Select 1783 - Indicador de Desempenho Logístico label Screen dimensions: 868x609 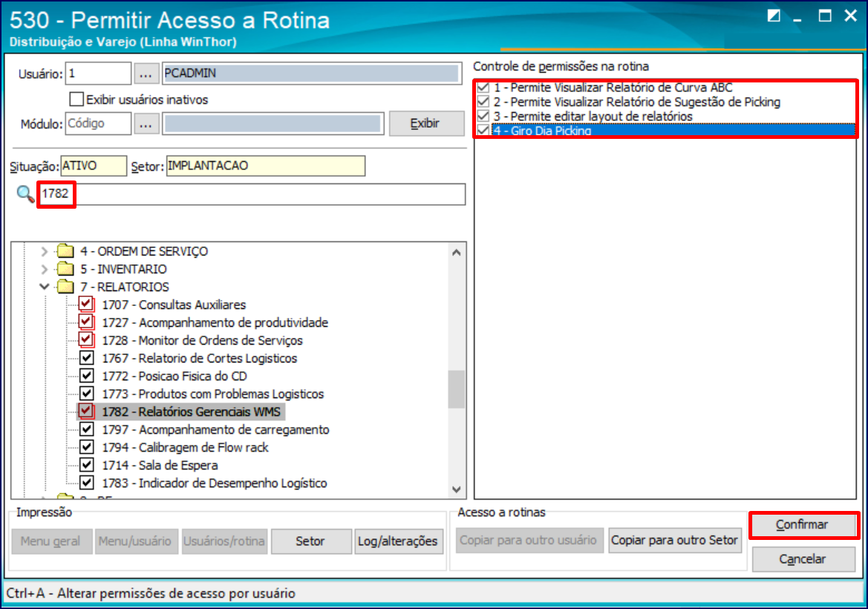(x=215, y=483)
